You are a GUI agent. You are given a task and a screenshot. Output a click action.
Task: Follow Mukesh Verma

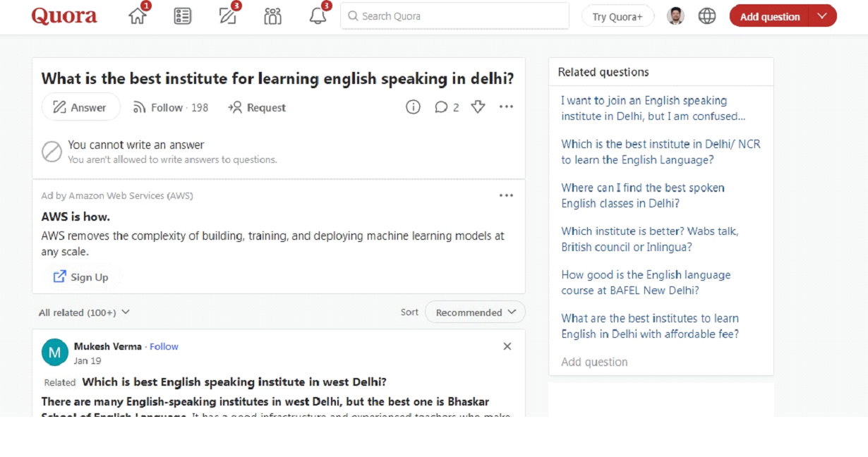coord(164,346)
